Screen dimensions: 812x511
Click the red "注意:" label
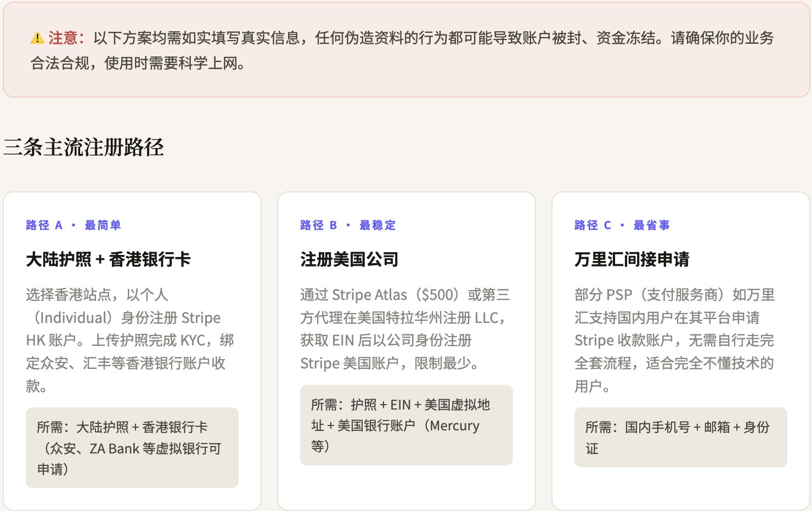[x=66, y=38]
